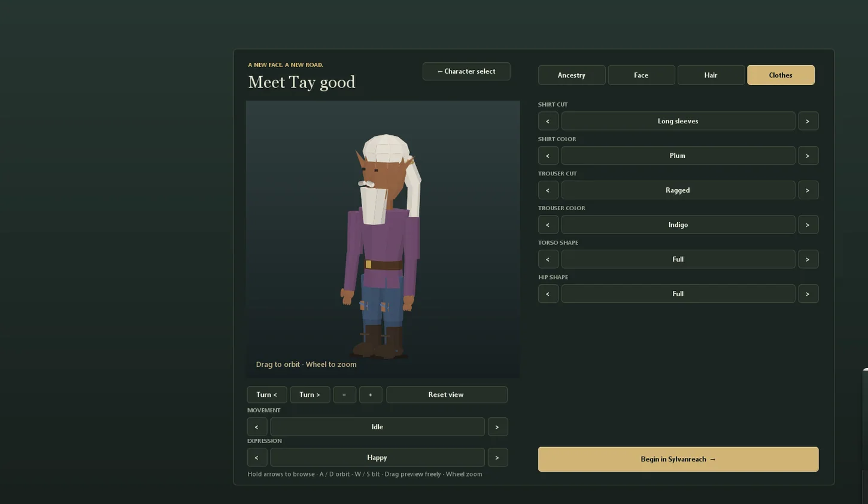The image size is (868, 504).
Task: Click the Plum shirt color value
Action: click(678, 156)
